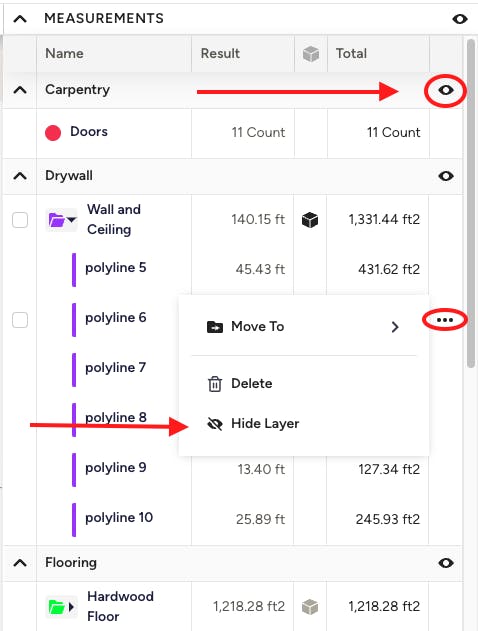Check the polyline 6 checkbox
Screen dimensions: 478x631
point(20,320)
